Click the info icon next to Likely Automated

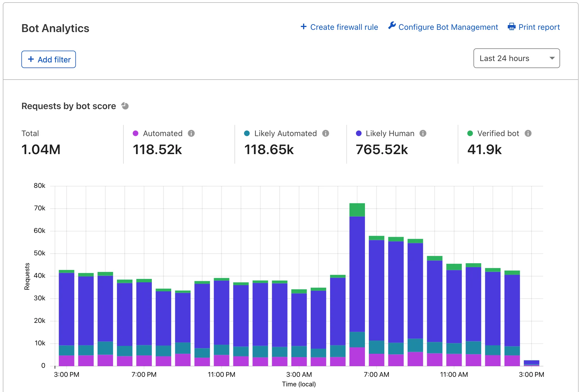pos(326,133)
